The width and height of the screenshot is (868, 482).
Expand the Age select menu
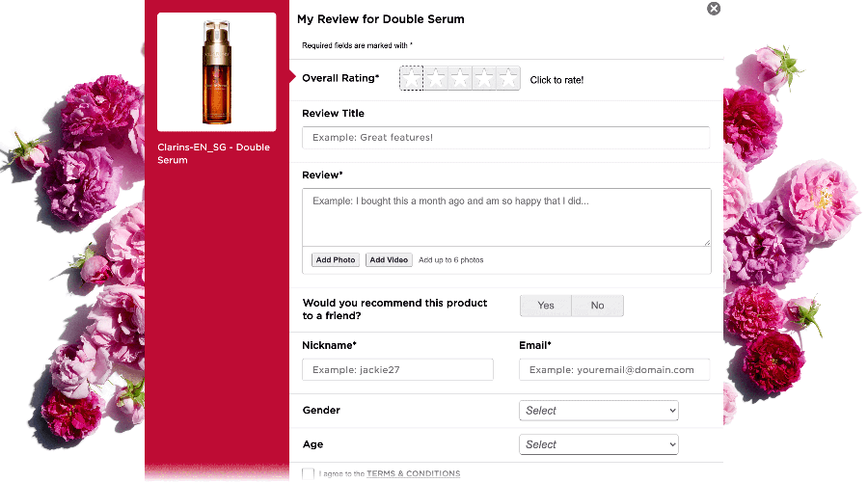pos(598,444)
